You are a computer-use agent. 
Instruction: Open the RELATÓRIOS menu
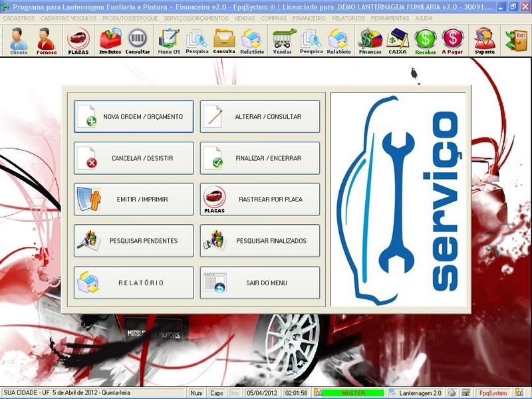click(348, 19)
